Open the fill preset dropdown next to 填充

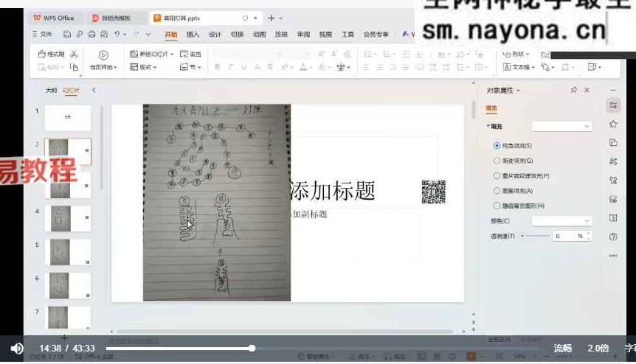coord(561,127)
